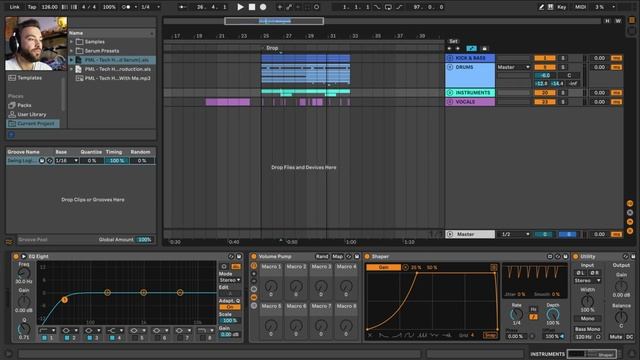The image size is (640, 360).
Task: Click the Link button
Action: click(x=14, y=7)
